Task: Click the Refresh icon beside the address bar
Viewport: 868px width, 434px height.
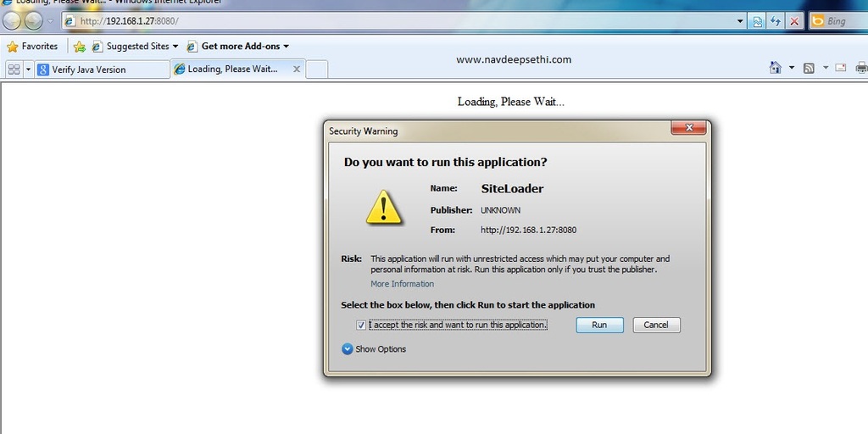Action: (776, 21)
